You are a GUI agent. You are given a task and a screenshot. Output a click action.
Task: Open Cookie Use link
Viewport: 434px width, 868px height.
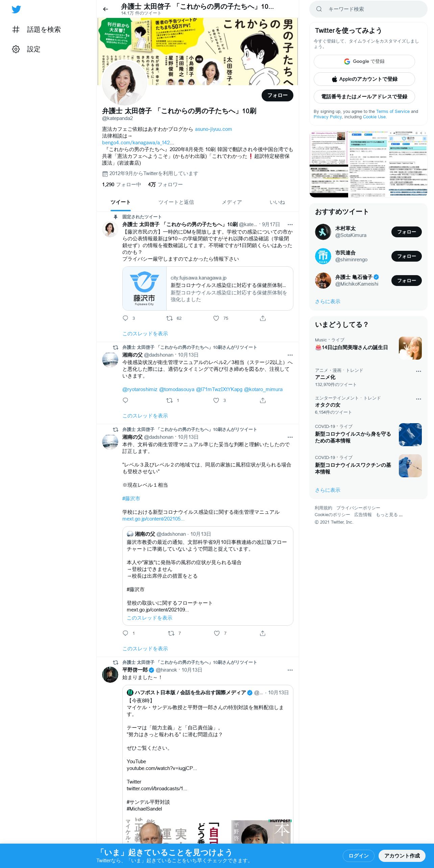374,117
